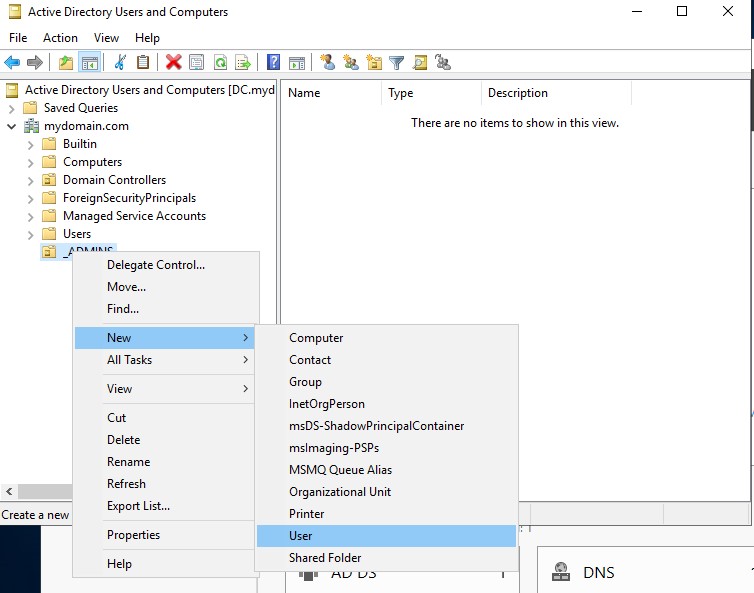The height and width of the screenshot is (593, 754).
Task: Choose Cut from context menu
Action: point(165,418)
